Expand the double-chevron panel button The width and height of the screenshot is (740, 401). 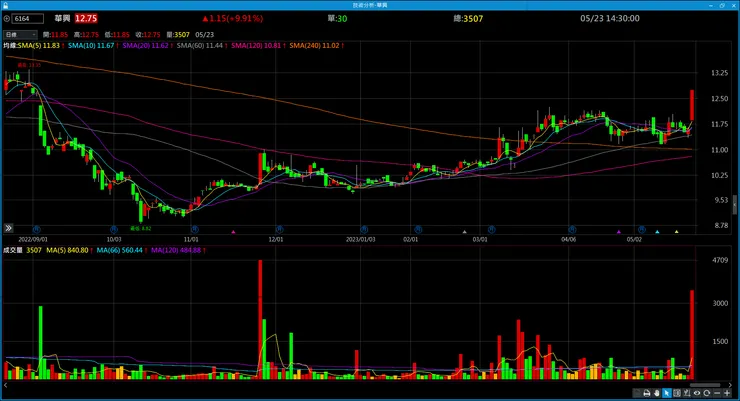click(8, 228)
